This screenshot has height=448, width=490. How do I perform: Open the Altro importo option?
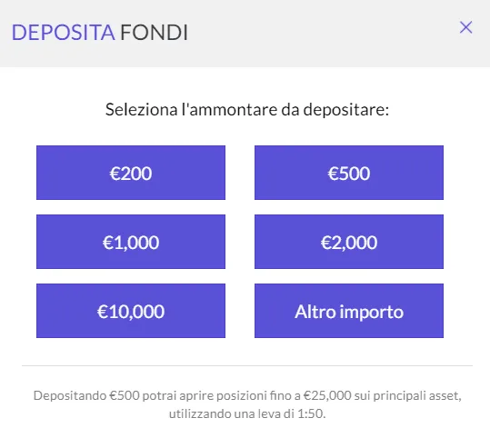point(349,311)
